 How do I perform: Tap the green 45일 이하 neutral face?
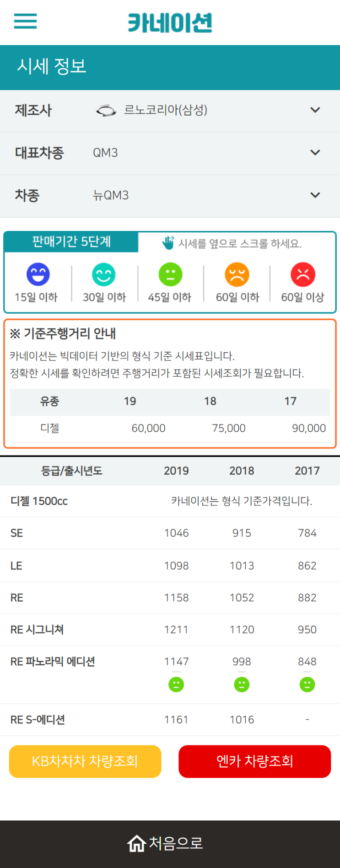pyautogui.click(x=170, y=274)
